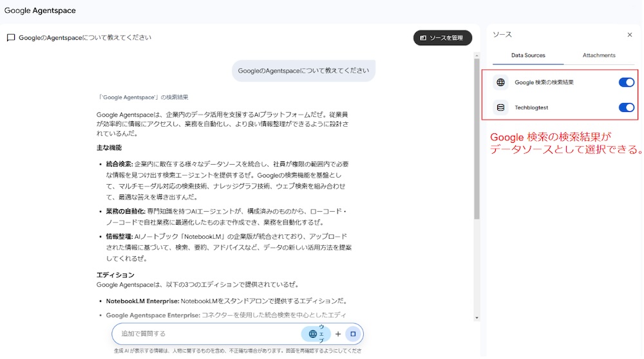644x359 pixels.
Task: Click the 統合検索 bullet label
Action: (x=119, y=164)
